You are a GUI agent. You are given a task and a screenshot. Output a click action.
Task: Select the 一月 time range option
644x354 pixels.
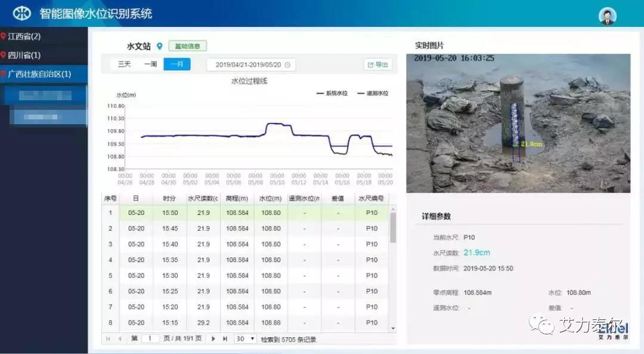click(177, 64)
